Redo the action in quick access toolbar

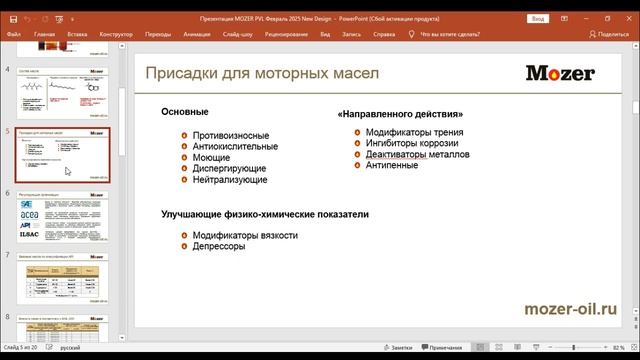point(45,19)
